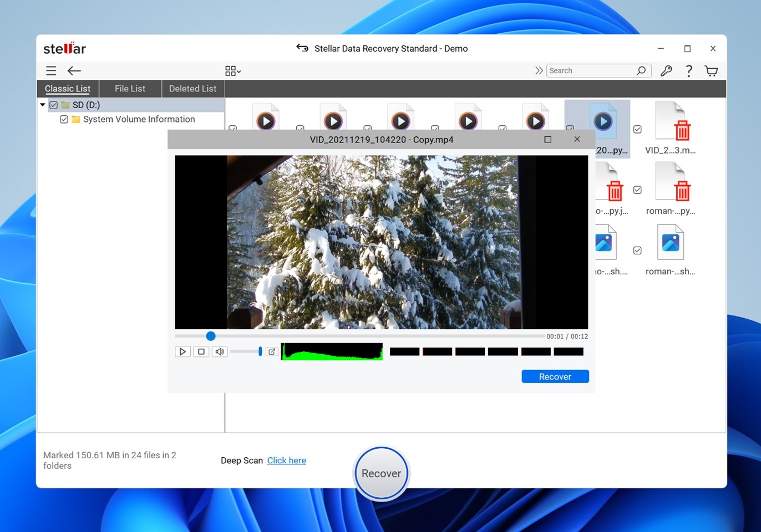761x532 pixels.
Task: Pop out preview with external icon
Action: (x=272, y=351)
